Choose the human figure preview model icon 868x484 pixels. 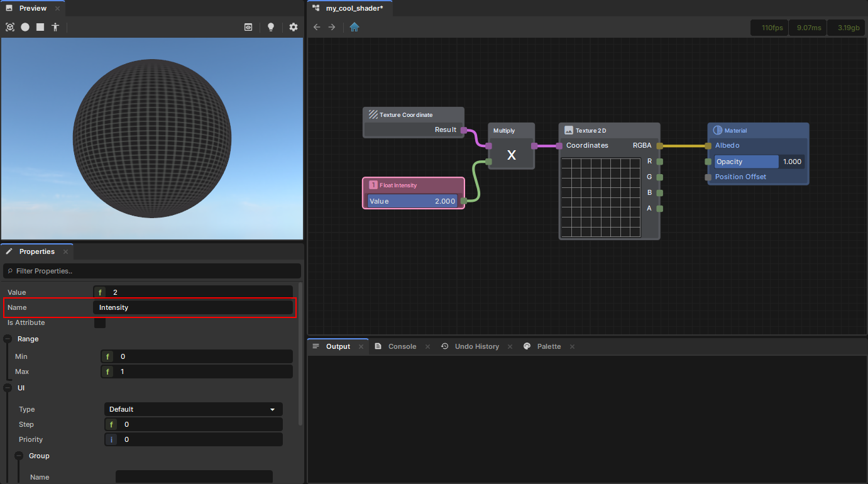point(55,27)
